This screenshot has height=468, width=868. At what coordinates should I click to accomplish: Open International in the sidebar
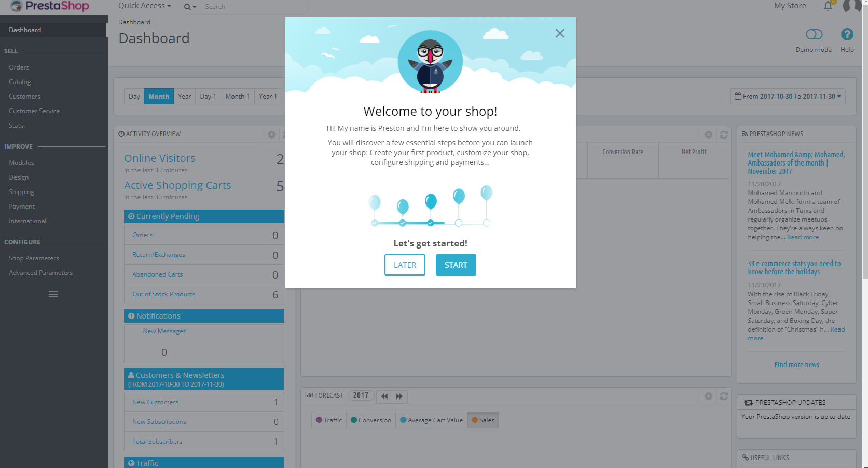point(27,221)
